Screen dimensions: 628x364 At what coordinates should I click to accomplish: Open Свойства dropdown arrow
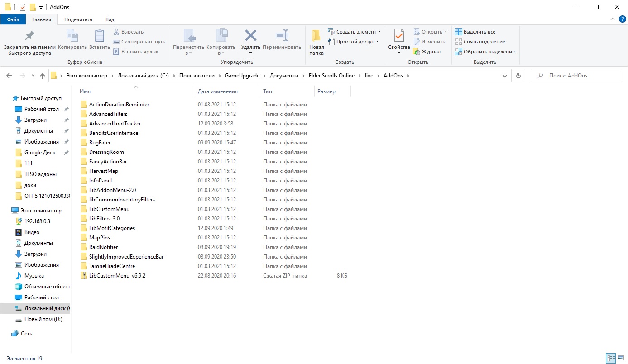coord(399,53)
